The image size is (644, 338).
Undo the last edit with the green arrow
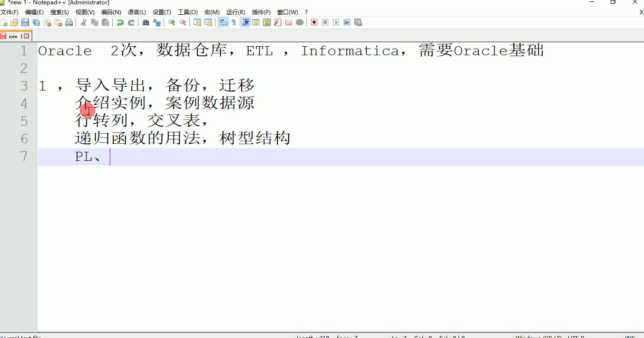pos(120,22)
